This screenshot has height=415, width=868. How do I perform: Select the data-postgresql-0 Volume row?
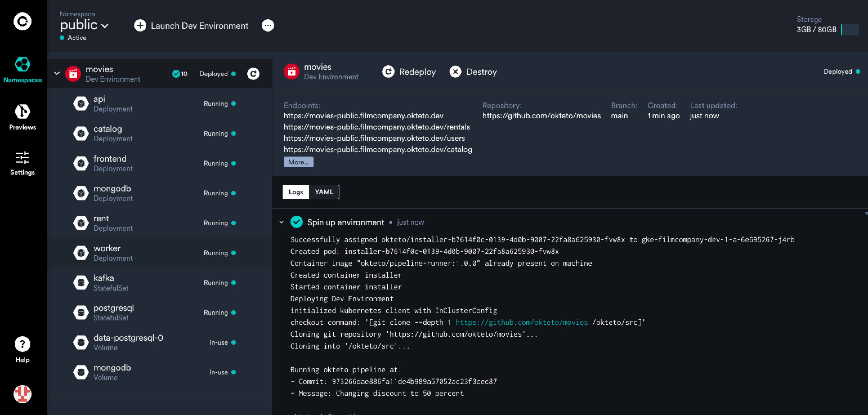(160, 342)
